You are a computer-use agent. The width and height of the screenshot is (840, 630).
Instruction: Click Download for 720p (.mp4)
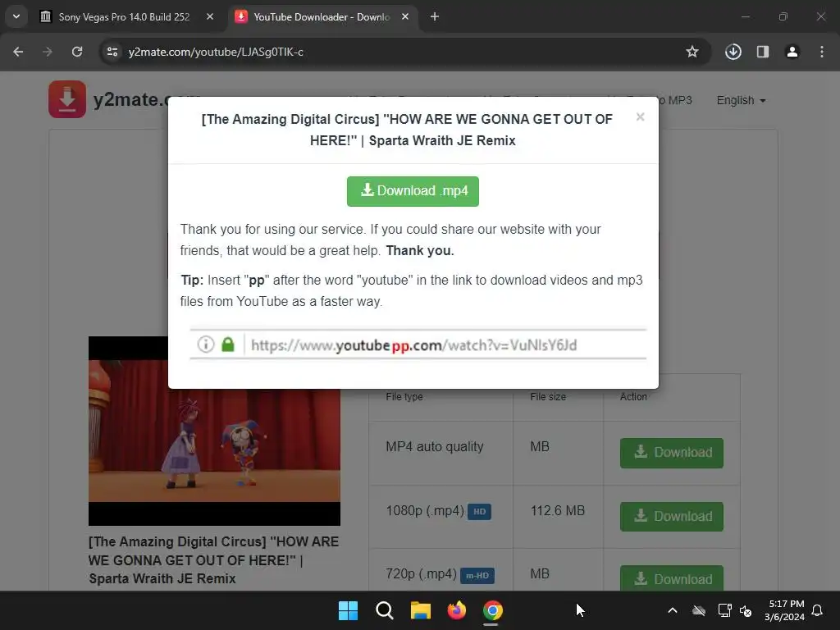tap(671, 578)
